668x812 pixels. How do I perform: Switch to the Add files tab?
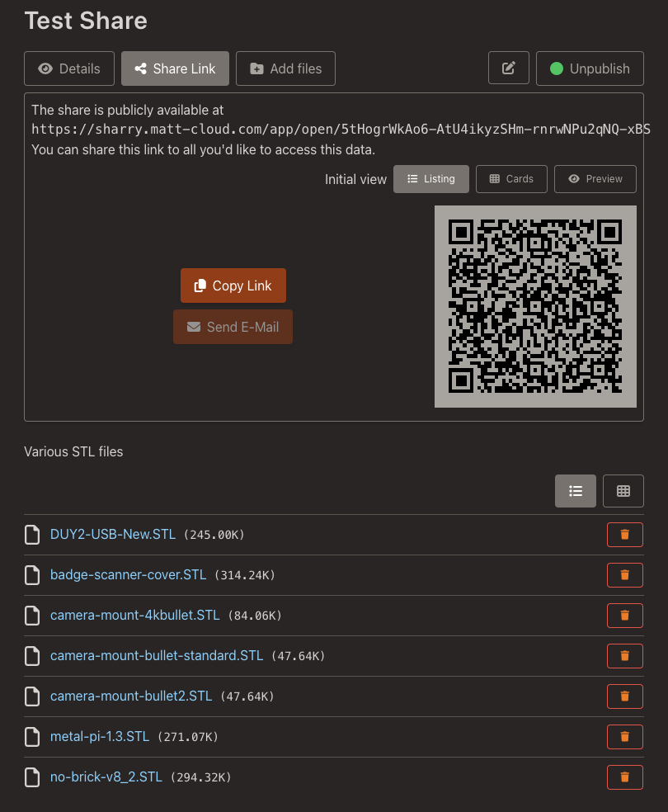tap(285, 68)
